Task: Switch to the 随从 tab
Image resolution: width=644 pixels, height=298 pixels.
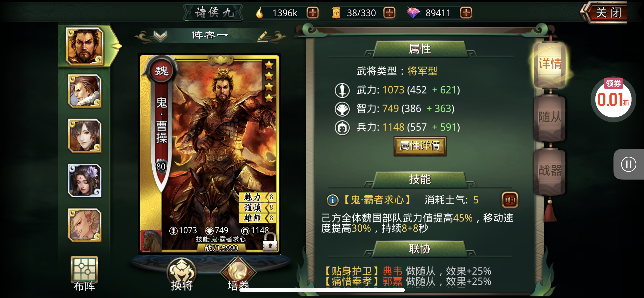Action: point(550,118)
